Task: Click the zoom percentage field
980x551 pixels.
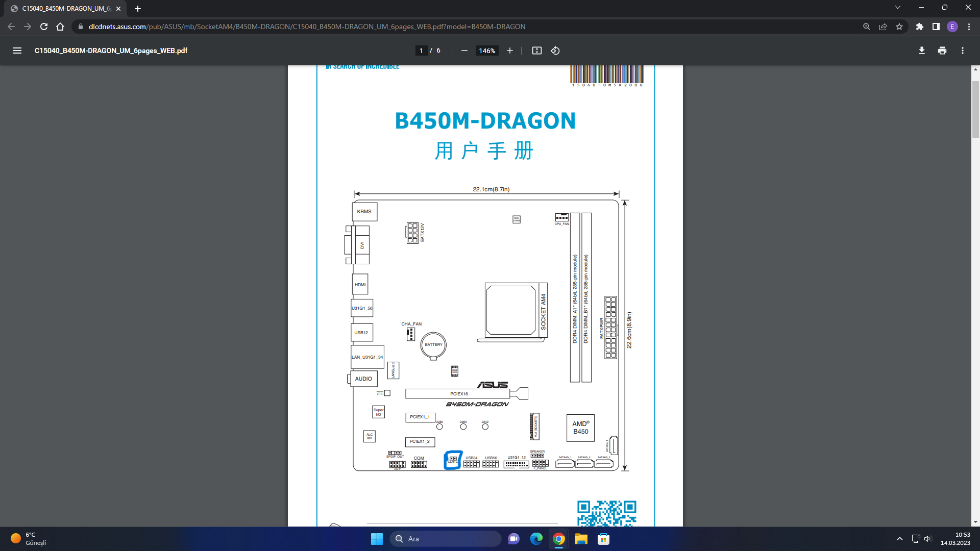Action: pyautogui.click(x=487, y=51)
